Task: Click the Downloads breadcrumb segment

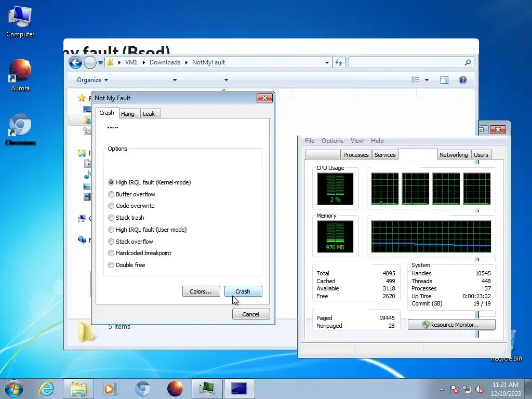Action: point(165,62)
